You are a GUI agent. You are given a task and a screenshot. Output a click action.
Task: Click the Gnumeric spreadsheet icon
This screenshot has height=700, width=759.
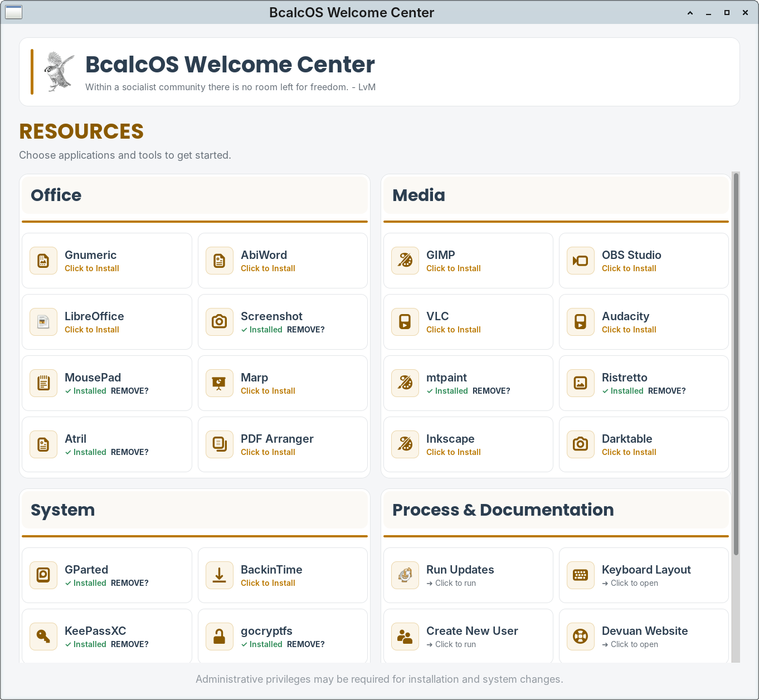coord(43,261)
